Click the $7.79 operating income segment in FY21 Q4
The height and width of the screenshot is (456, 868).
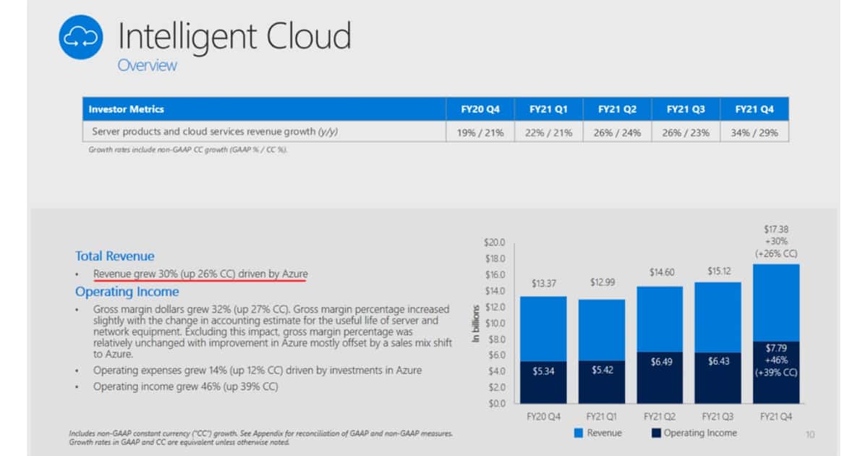tap(776, 372)
